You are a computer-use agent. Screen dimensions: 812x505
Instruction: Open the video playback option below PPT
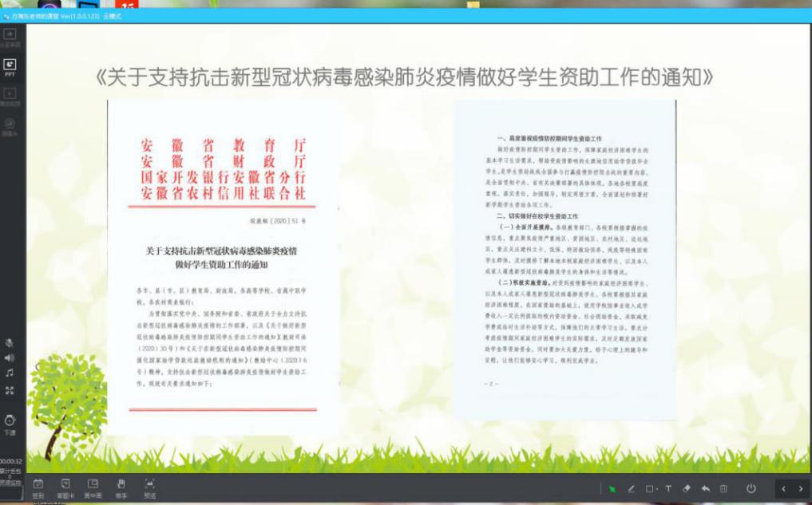[10, 97]
